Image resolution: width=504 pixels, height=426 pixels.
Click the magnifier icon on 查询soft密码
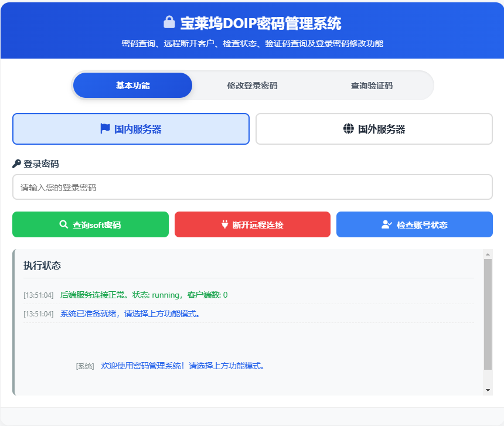(62, 224)
